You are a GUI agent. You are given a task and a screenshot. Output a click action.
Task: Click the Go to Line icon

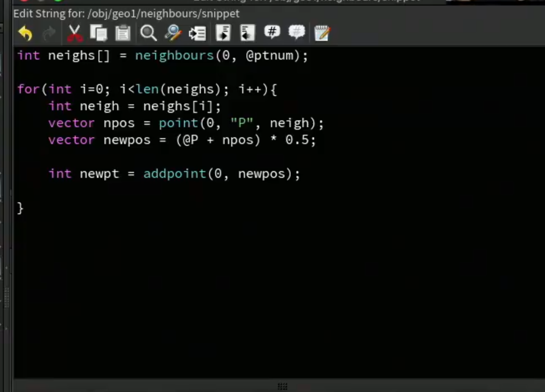click(197, 33)
